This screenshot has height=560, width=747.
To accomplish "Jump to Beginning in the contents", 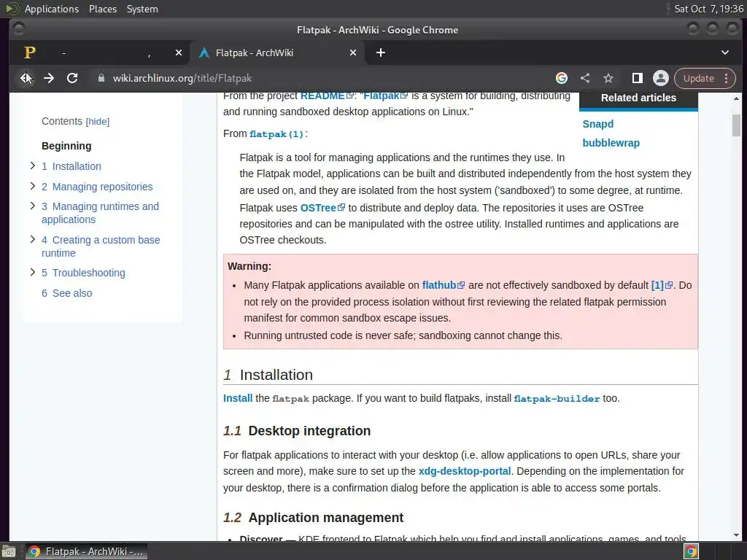I will point(66,146).
